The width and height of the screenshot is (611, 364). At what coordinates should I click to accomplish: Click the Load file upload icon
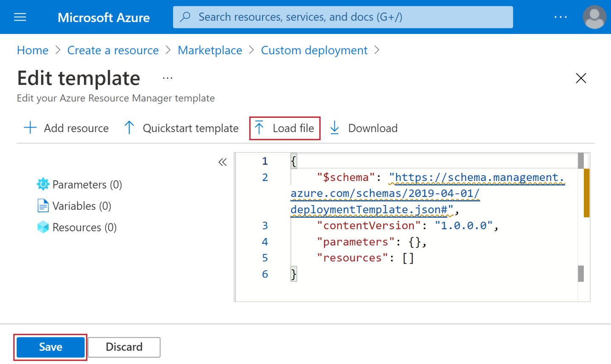[259, 128]
